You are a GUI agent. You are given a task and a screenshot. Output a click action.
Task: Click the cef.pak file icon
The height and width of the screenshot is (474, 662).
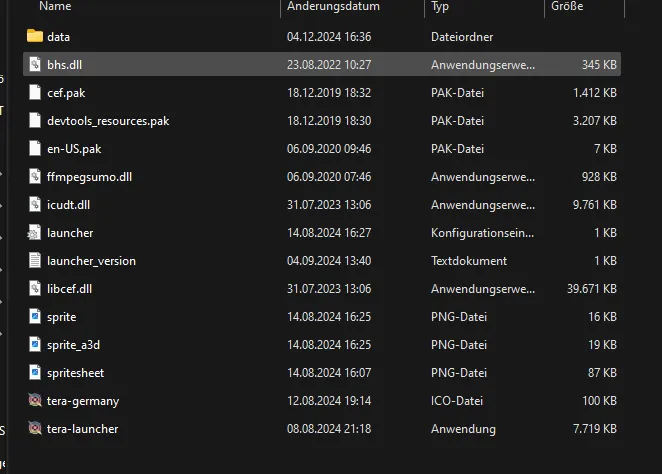pos(35,92)
